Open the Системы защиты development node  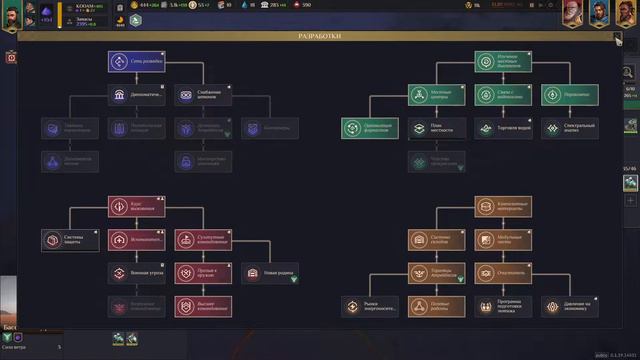(x=70, y=240)
